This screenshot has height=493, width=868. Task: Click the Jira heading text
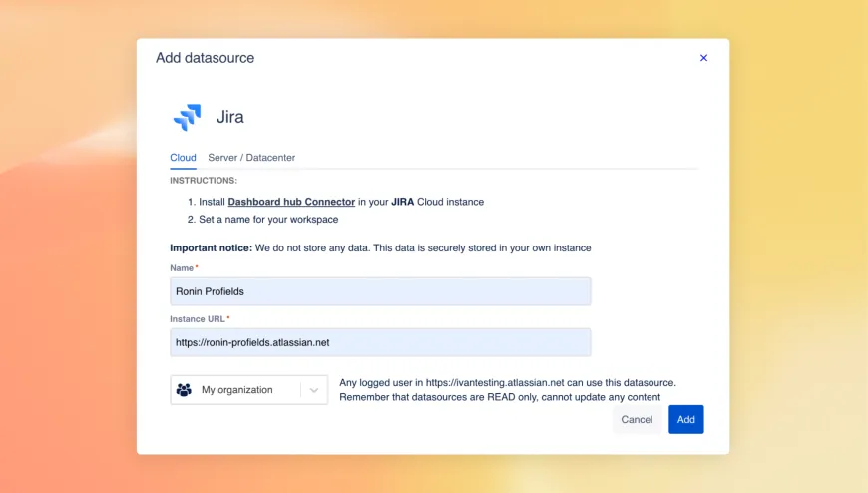point(230,117)
